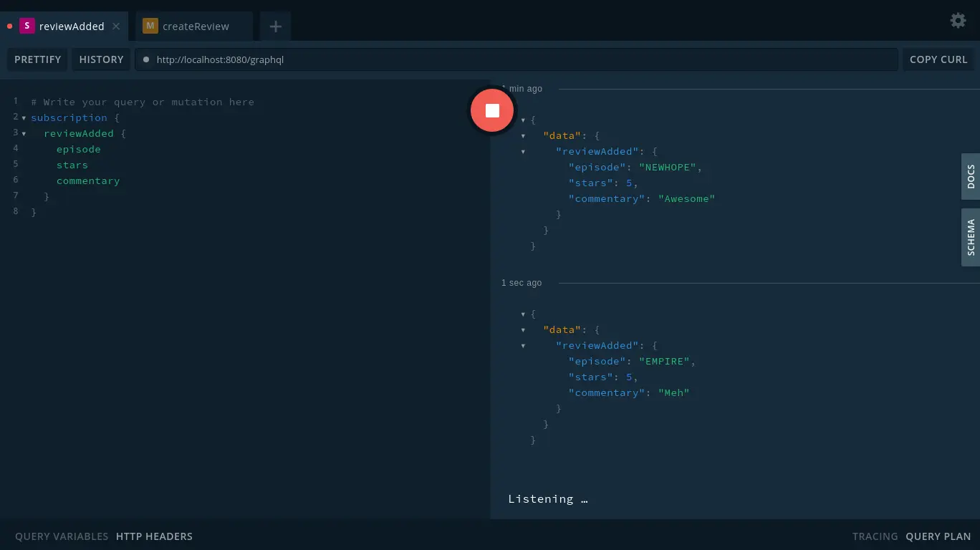980x550 pixels.
Task: Collapse the reviewAdded block on line 3
Action: pyautogui.click(x=24, y=134)
